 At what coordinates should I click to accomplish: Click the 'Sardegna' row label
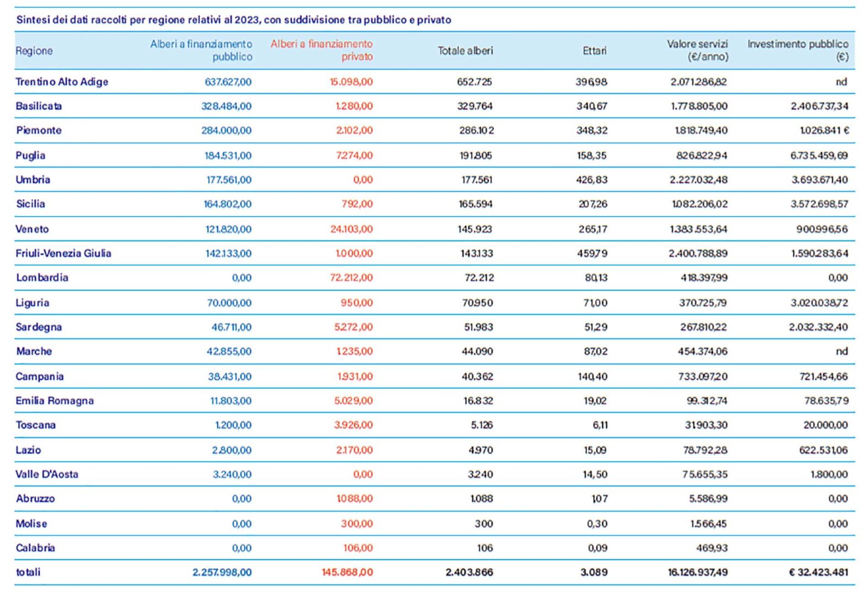pos(39,327)
